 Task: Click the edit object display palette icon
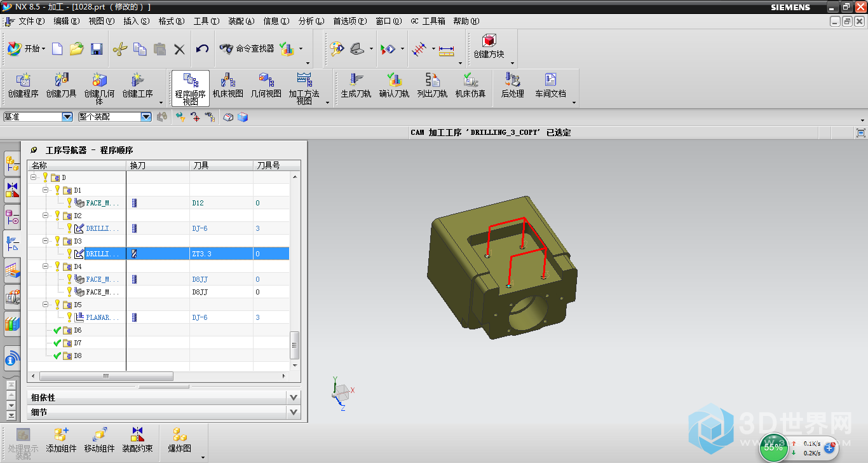coord(336,49)
